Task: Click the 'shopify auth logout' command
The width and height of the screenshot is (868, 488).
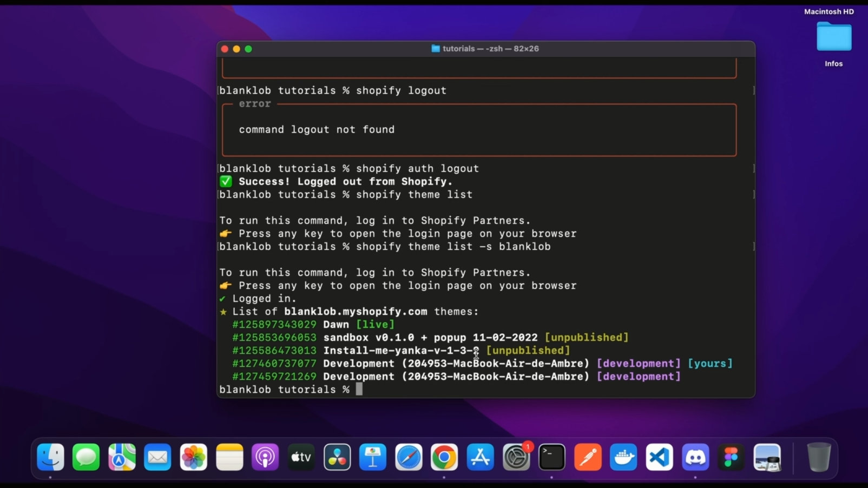Action: pos(417,169)
